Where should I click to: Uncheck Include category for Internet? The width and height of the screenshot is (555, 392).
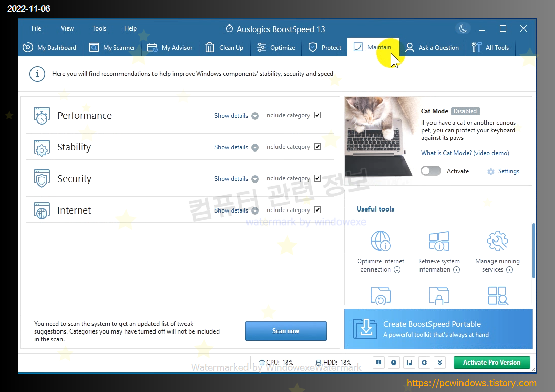tap(318, 209)
